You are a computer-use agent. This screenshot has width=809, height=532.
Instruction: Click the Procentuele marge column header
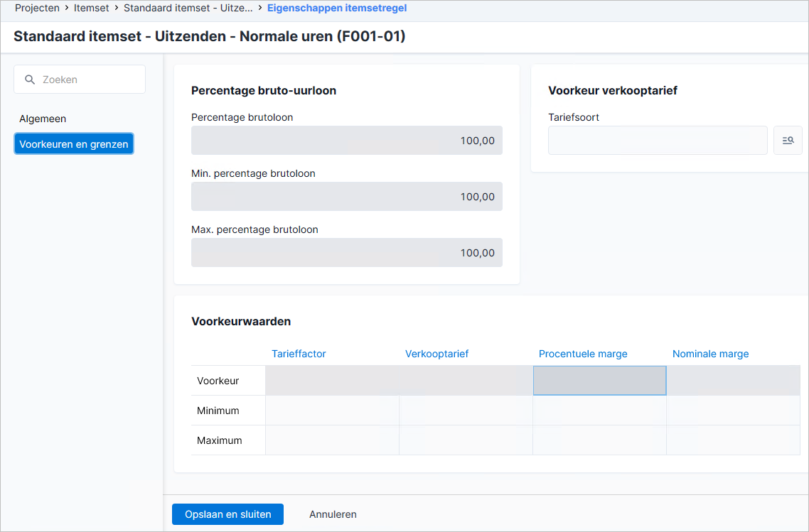(x=583, y=354)
